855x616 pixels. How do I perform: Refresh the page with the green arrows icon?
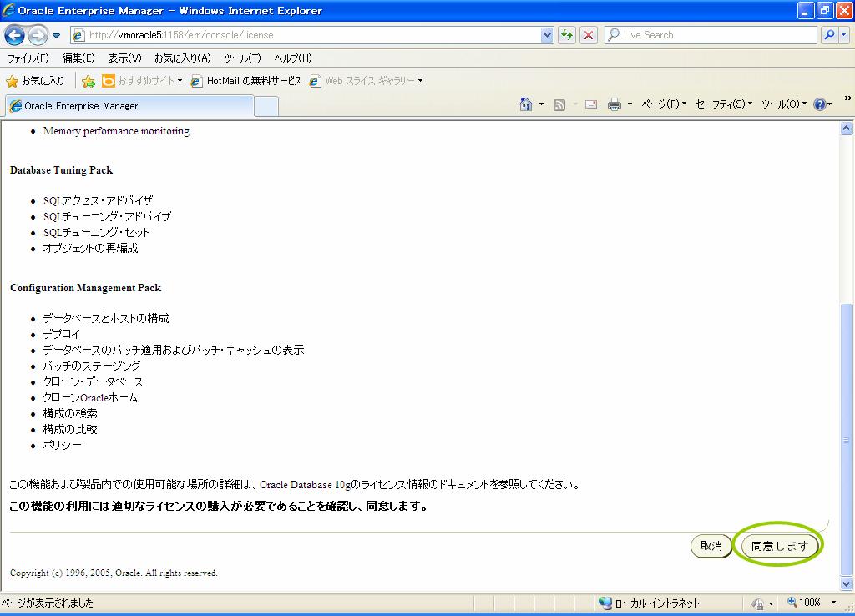click(x=567, y=35)
